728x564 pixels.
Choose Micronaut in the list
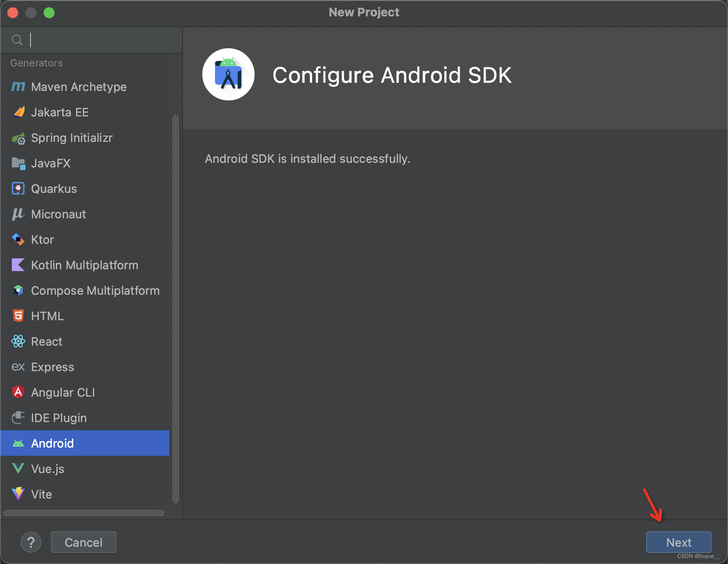click(85, 214)
